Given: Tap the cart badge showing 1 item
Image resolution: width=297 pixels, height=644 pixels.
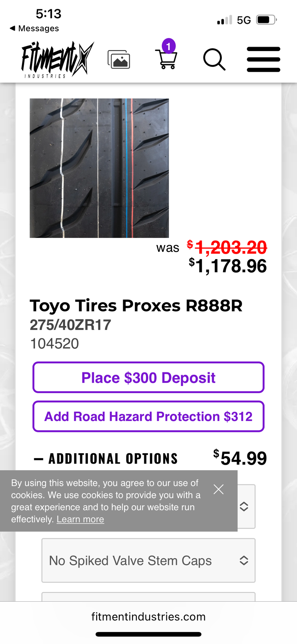Looking at the screenshot, I should 168,45.
